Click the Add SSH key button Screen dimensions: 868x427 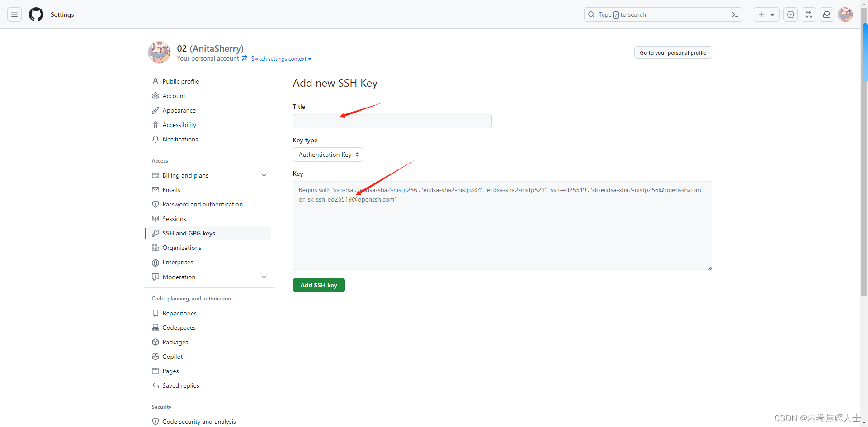coord(319,285)
